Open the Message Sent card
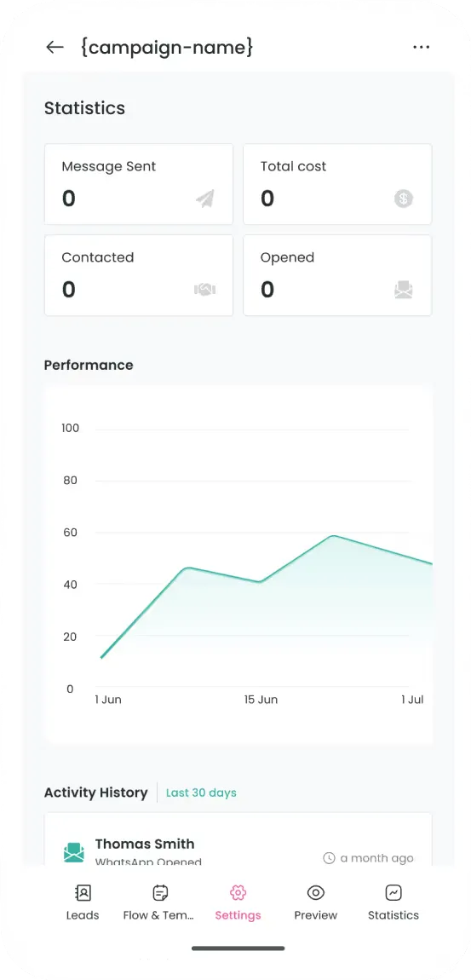The width and height of the screenshot is (471, 980). pyautogui.click(x=139, y=184)
